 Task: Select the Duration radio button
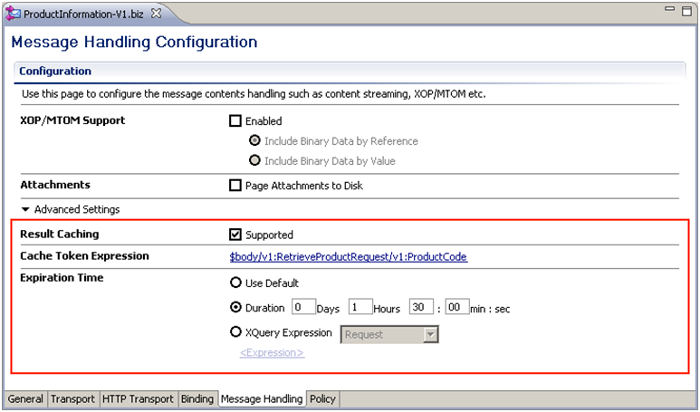(236, 308)
